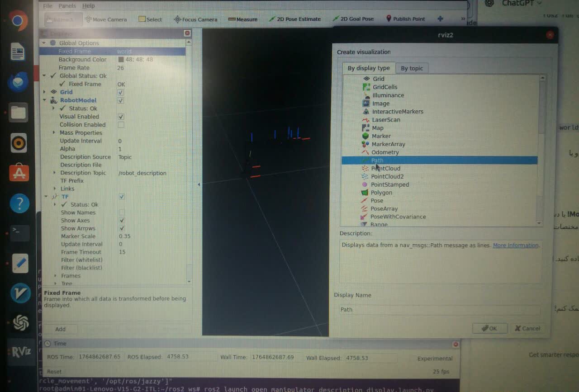Toggle the Show Names checkbox
Image resolution: width=579 pixels, height=392 pixels.
point(121,213)
